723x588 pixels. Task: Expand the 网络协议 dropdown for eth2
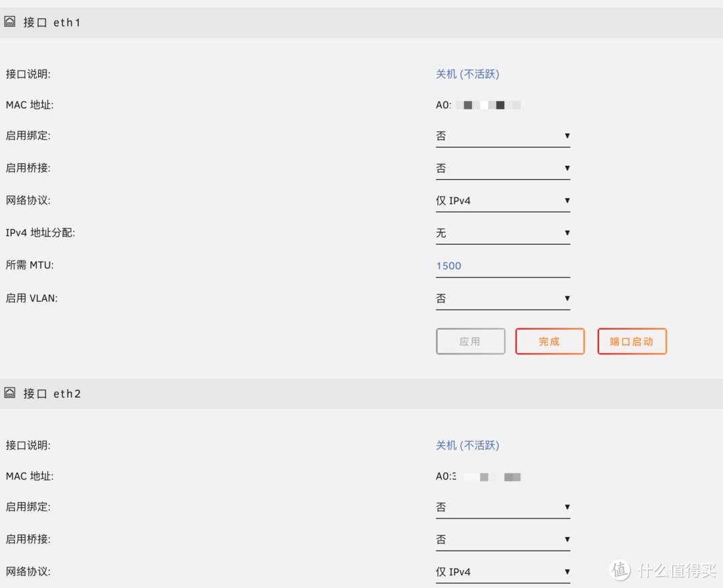point(503,571)
